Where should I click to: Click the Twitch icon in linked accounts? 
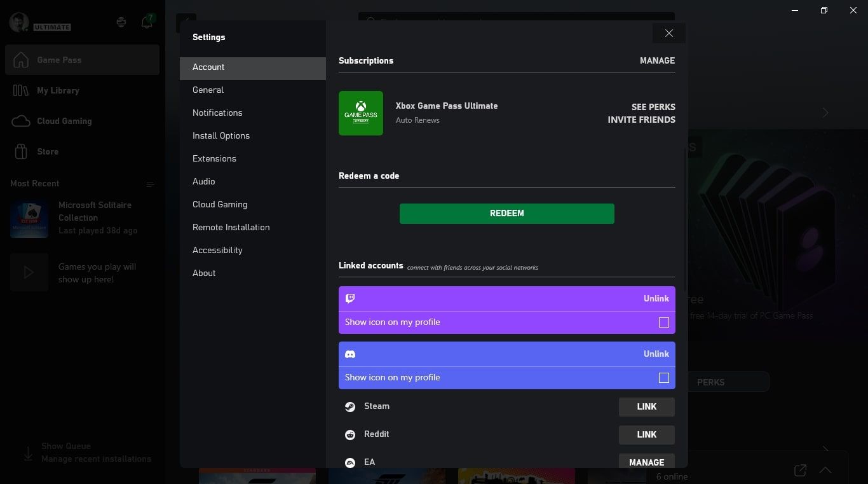[350, 298]
